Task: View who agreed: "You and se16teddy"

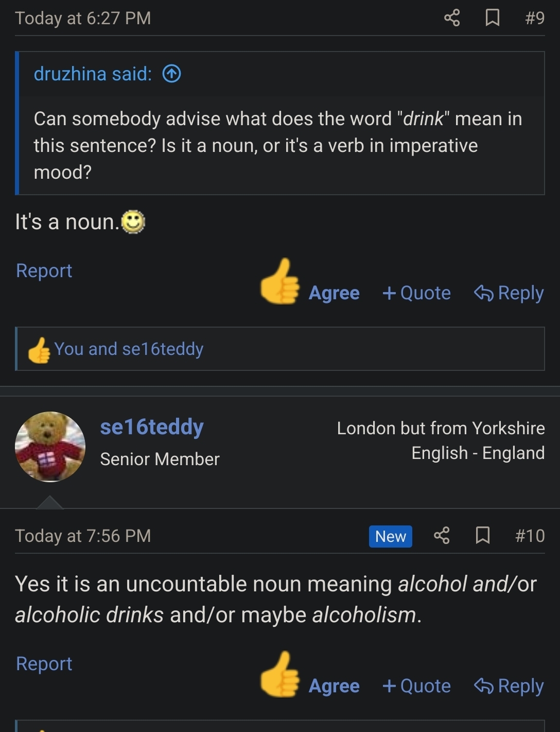Action: click(129, 349)
